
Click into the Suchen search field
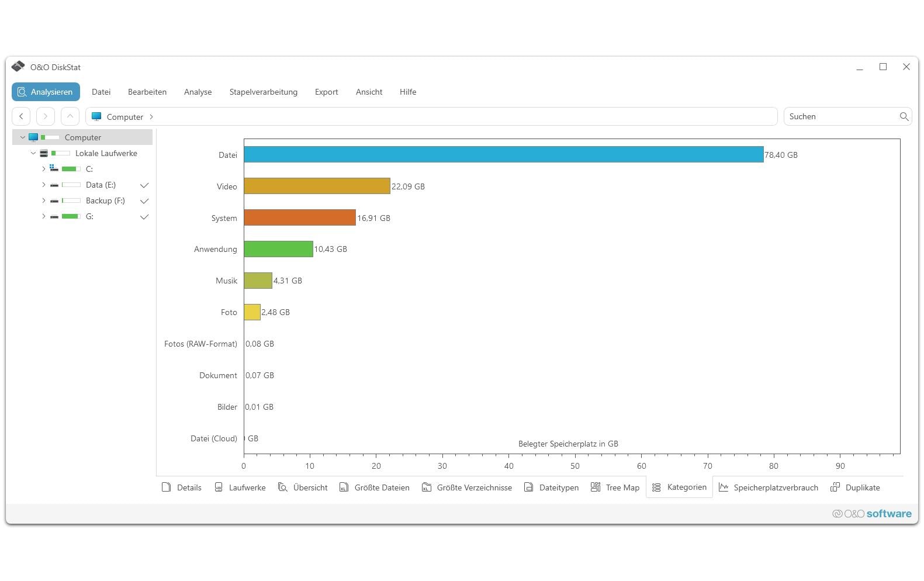tap(842, 116)
